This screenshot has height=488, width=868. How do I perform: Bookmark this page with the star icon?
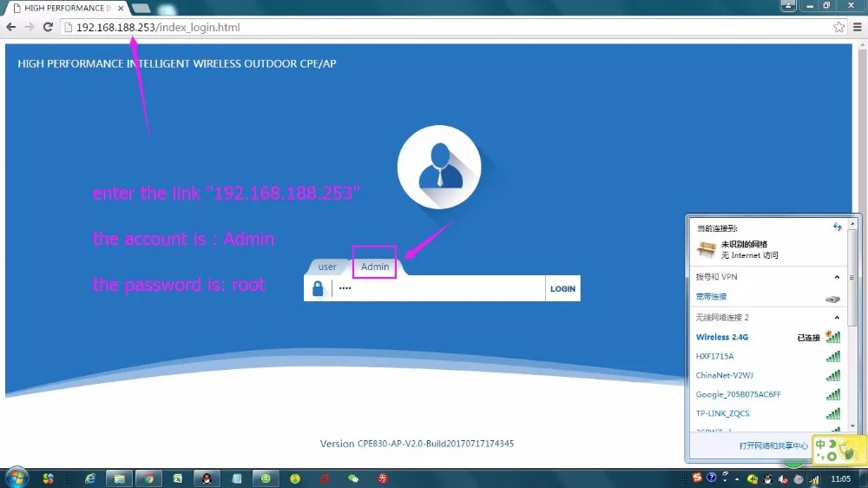(x=838, y=27)
